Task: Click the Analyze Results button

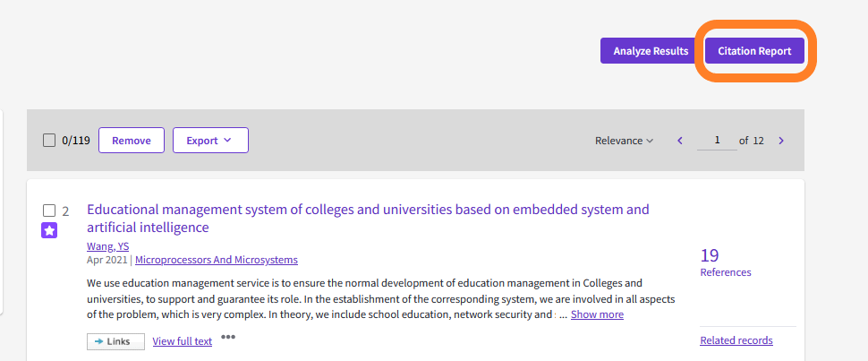Action: [651, 51]
